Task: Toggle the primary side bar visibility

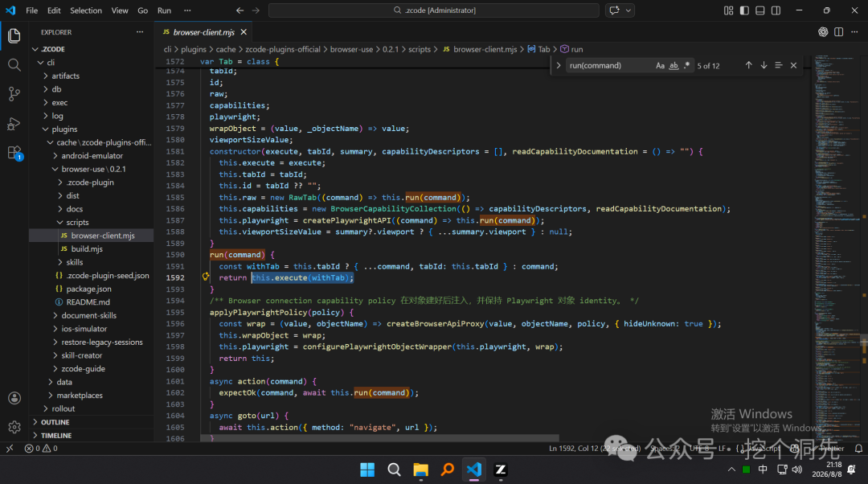Action: coord(744,10)
